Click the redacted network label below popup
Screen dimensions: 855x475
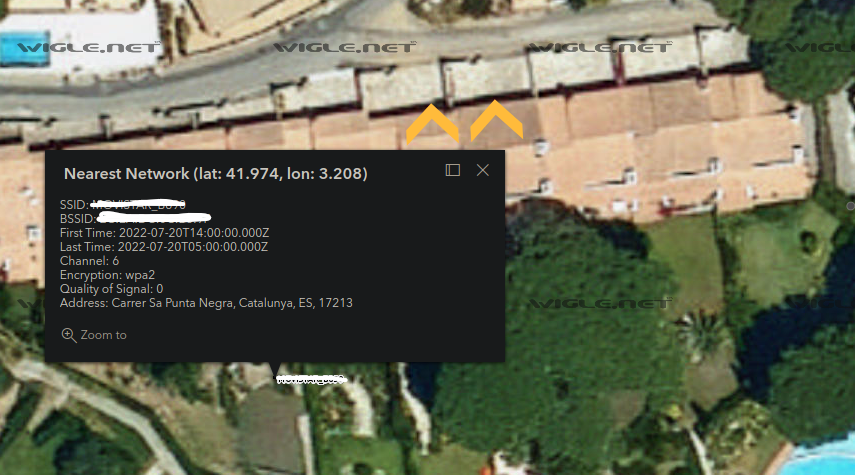pos(311,379)
